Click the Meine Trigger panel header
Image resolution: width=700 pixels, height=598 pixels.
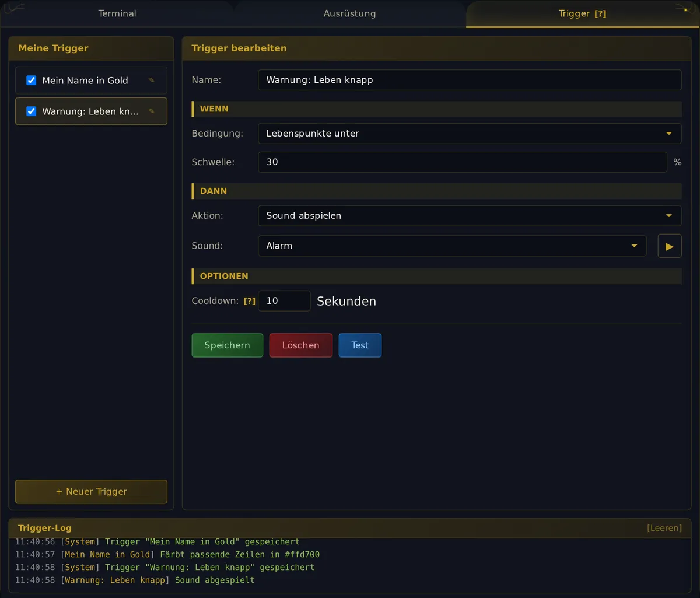coord(91,48)
